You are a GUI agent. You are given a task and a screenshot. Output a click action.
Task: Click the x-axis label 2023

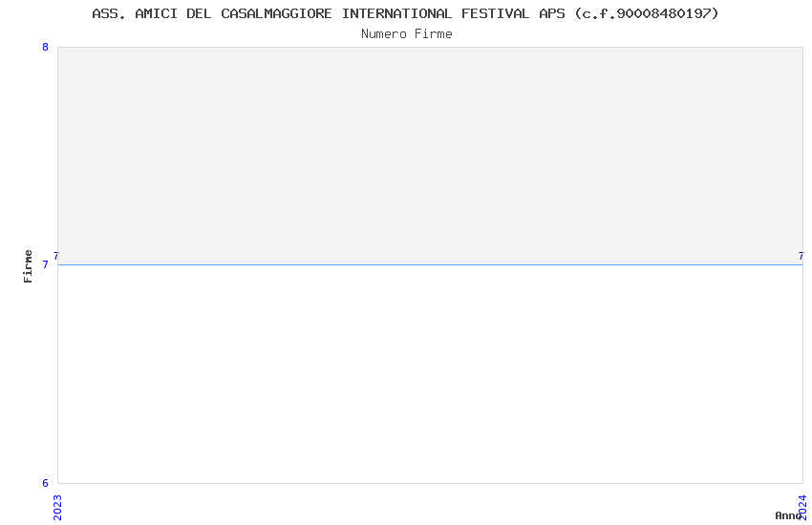click(x=57, y=508)
